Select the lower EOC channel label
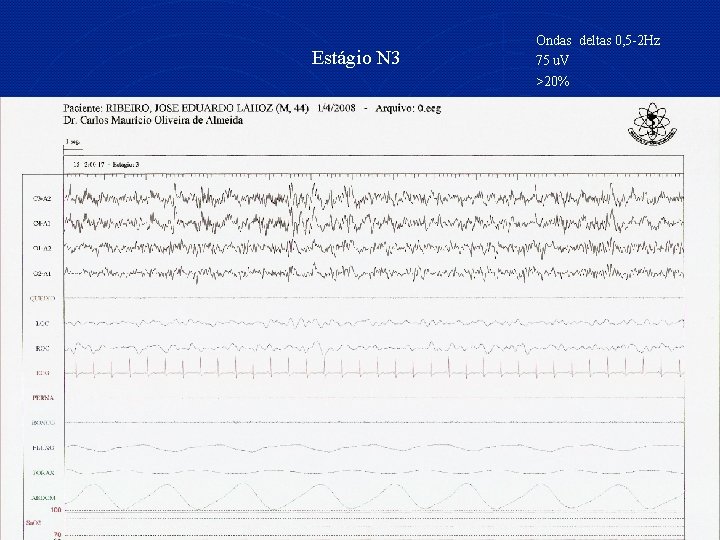 (42, 349)
